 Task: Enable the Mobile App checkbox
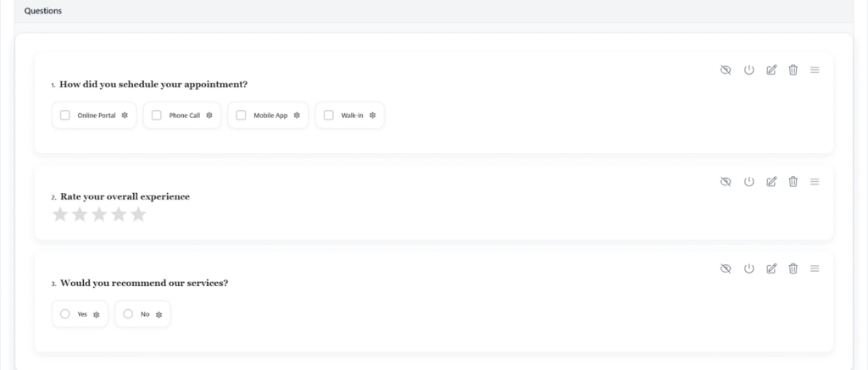tap(242, 115)
